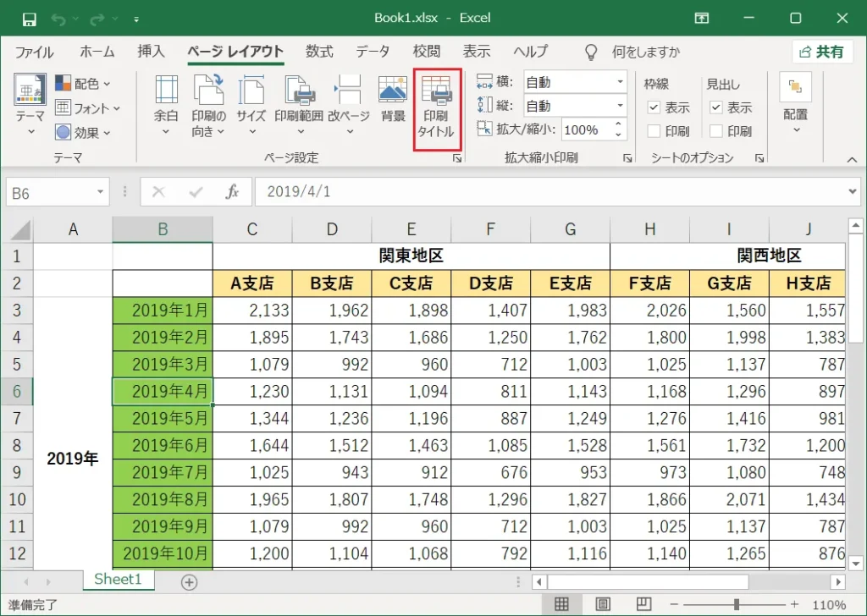Open the ファイル menu tab
The height and width of the screenshot is (616, 867).
tap(34, 52)
